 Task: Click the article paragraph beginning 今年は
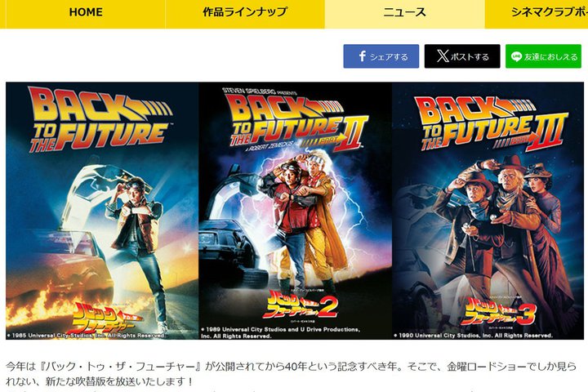291,374
